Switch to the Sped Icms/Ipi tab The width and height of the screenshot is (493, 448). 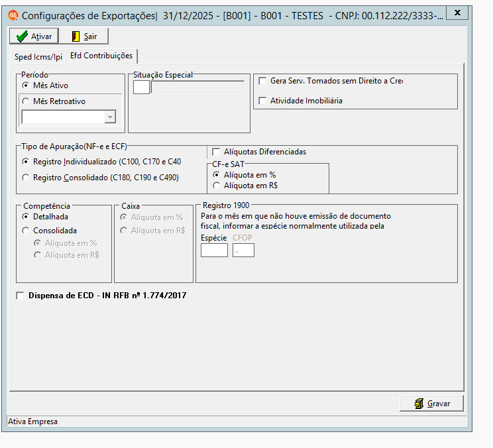coord(38,57)
